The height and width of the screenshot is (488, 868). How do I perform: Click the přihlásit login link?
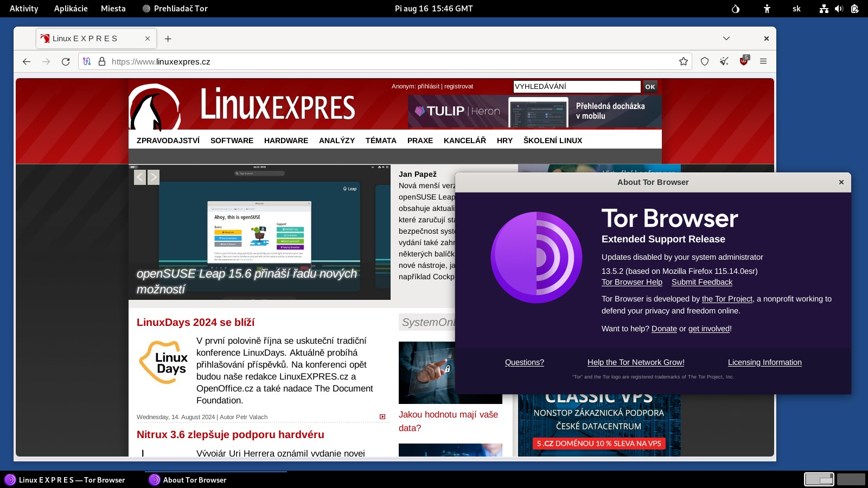tap(429, 86)
